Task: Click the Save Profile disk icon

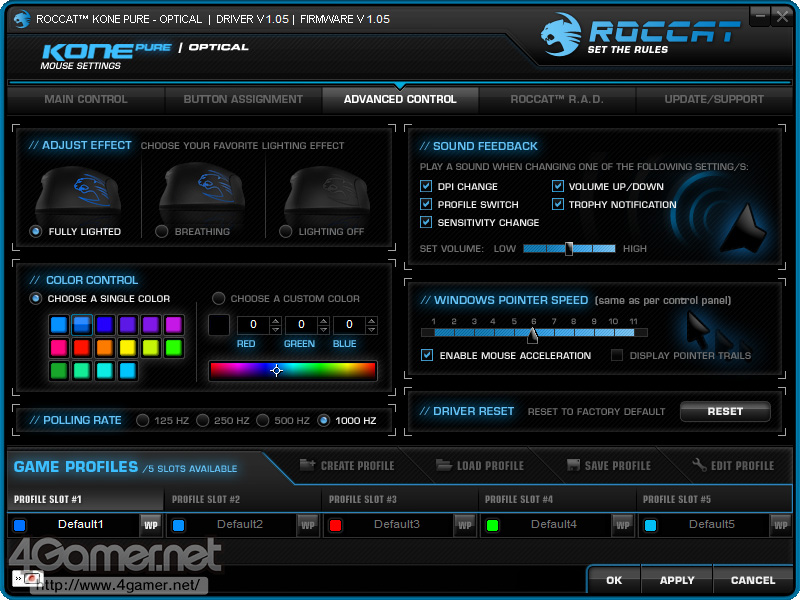Action: (573, 465)
